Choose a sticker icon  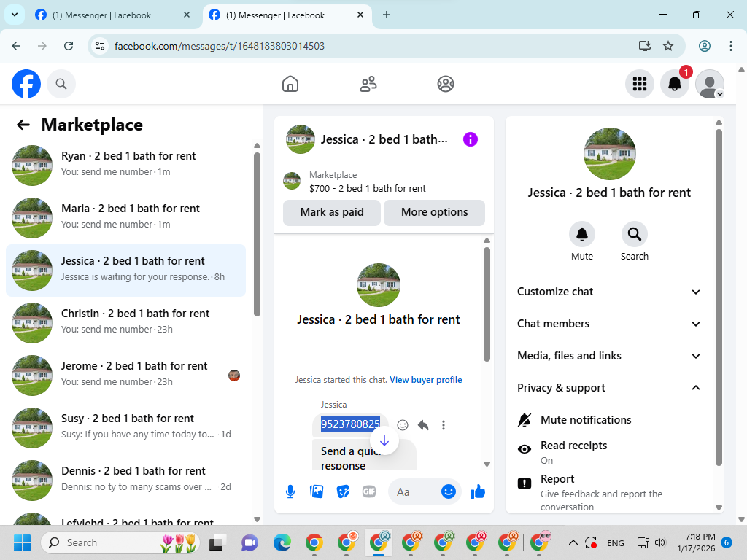pyautogui.click(x=343, y=491)
